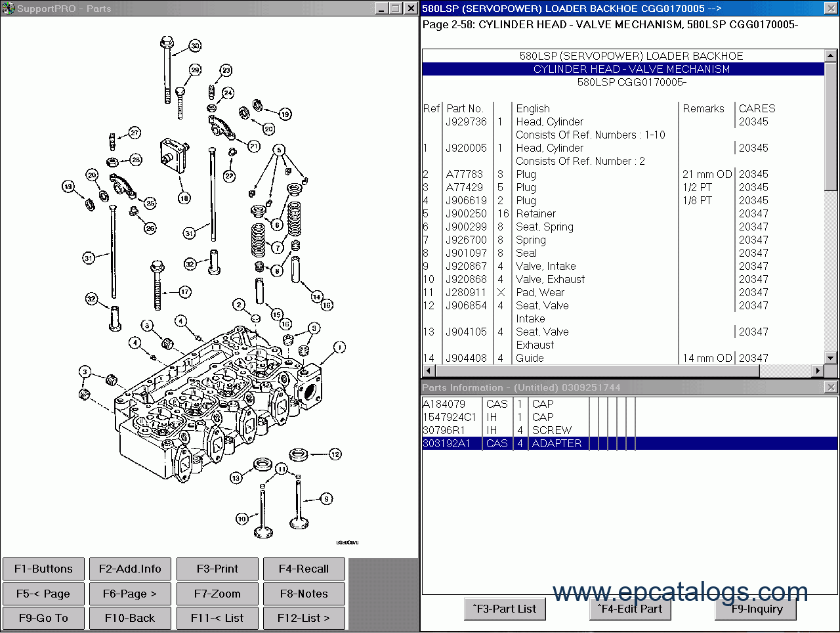Click the F9-Go To button

[43, 618]
